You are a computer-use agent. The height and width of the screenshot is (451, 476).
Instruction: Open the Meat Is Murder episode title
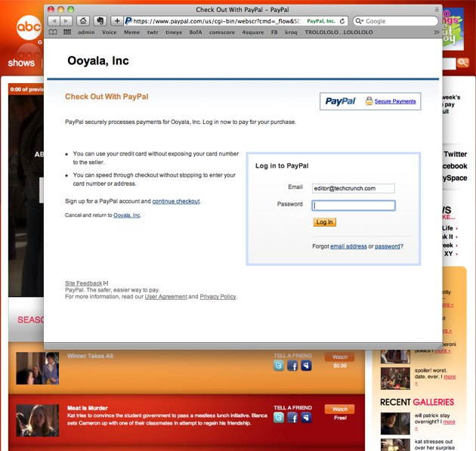(88, 408)
